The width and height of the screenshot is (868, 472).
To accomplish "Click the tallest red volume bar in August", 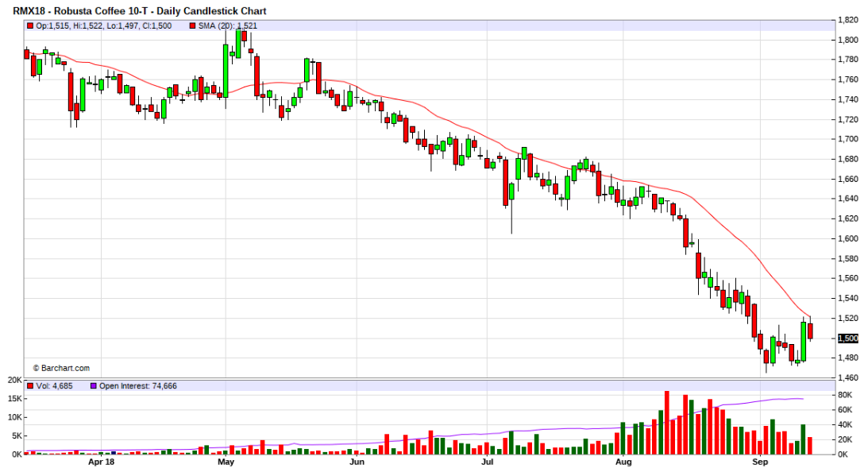I will coord(666,423).
